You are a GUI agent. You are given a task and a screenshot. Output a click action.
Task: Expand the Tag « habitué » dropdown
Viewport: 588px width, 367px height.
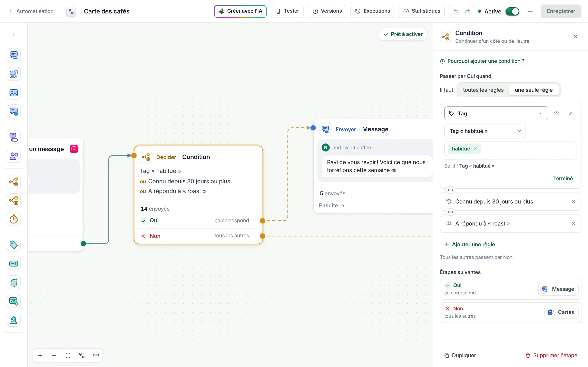click(485, 131)
